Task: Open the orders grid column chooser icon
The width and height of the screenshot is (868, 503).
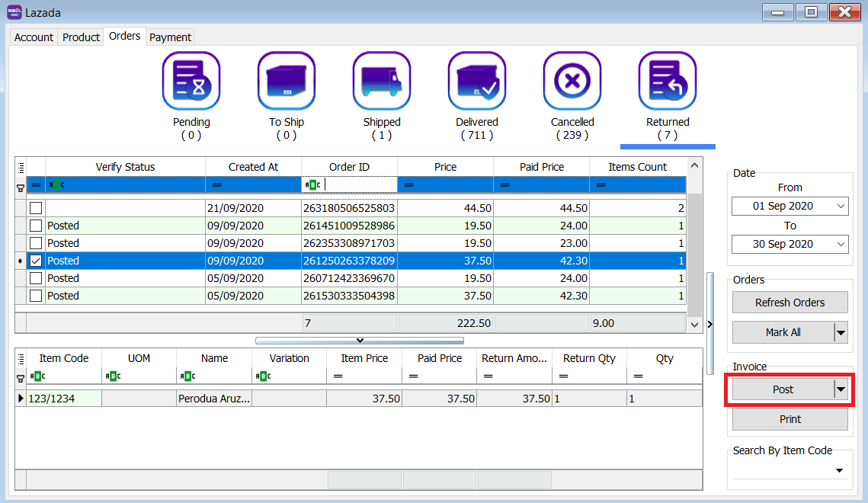Action: pyautogui.click(x=21, y=167)
